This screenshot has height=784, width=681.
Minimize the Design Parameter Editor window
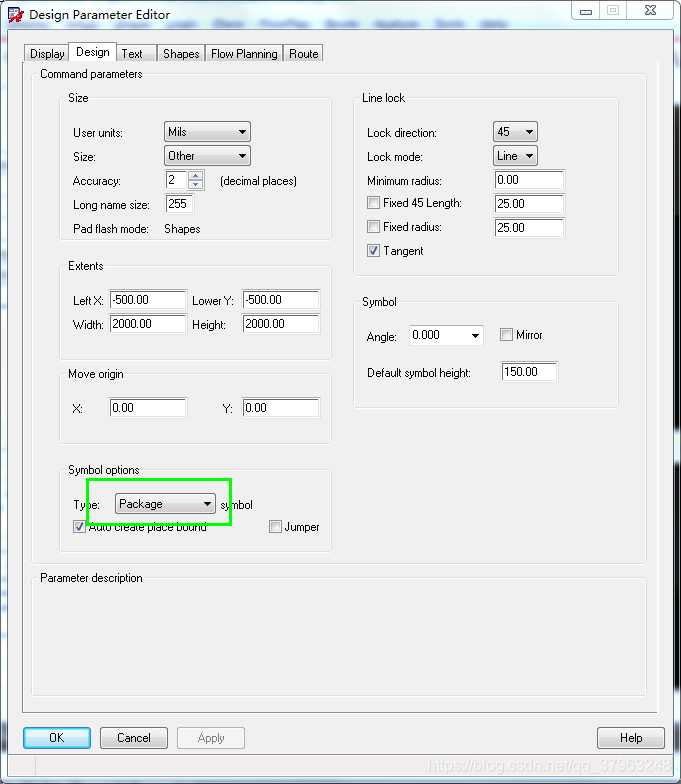586,10
